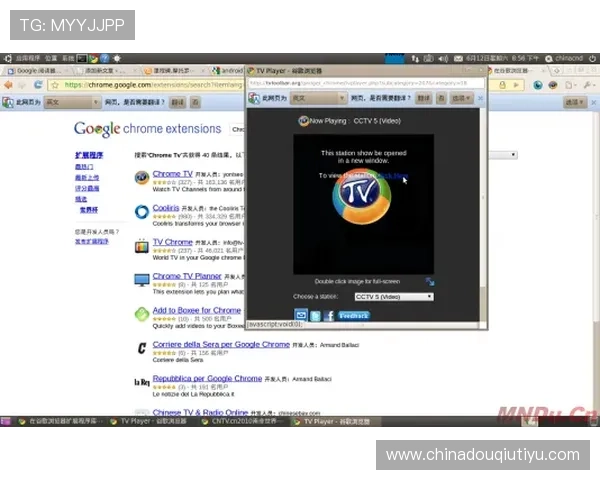The width and height of the screenshot is (600, 480).
Task: Click the full-screen arrows icon in TV Player
Action: point(430,282)
